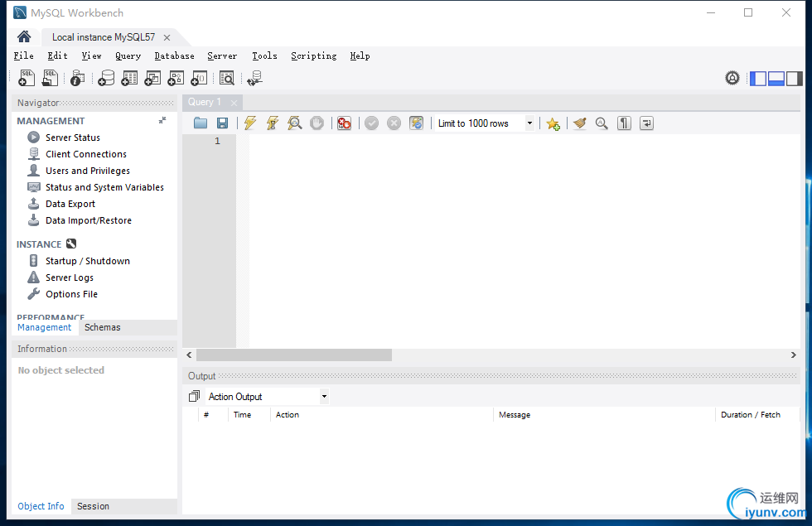Open Server Logs
Screen dimensions: 812x526
point(70,277)
